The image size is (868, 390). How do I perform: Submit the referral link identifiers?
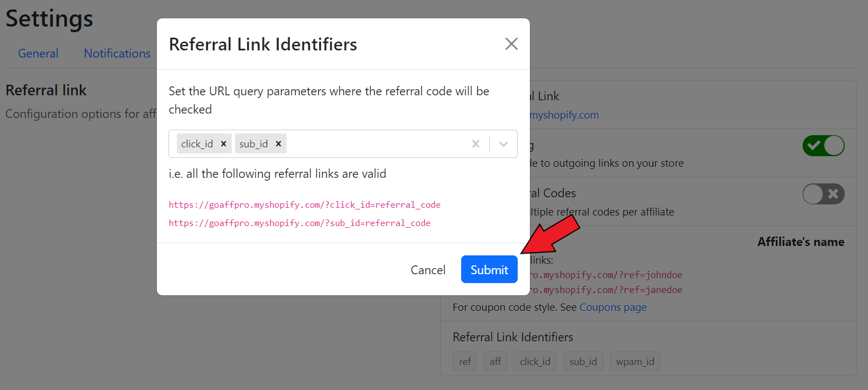(x=489, y=270)
